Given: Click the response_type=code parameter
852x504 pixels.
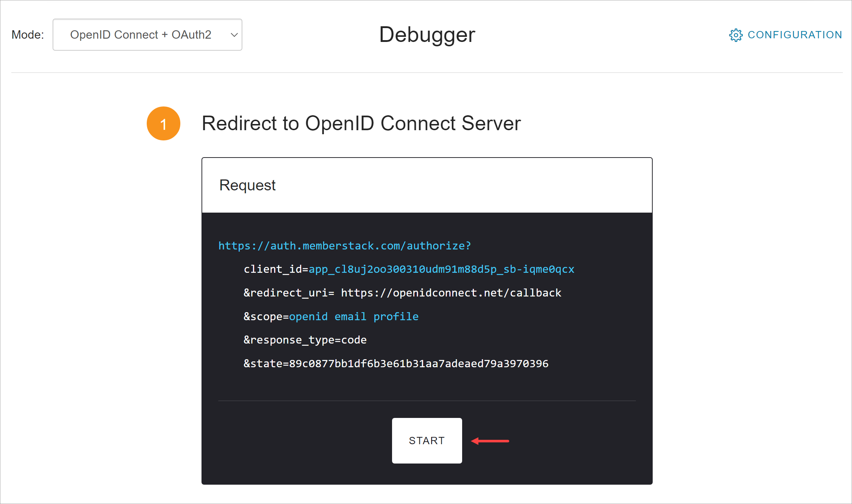Looking at the screenshot, I should tap(305, 340).
